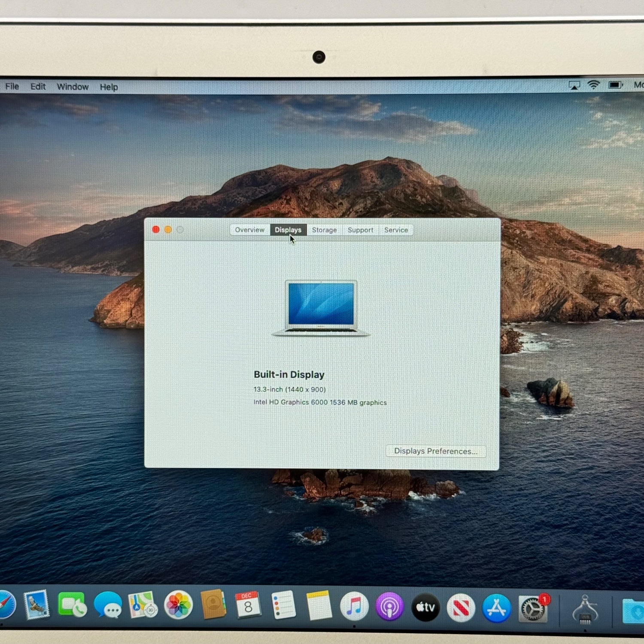Open the News app in dock

(x=461, y=608)
